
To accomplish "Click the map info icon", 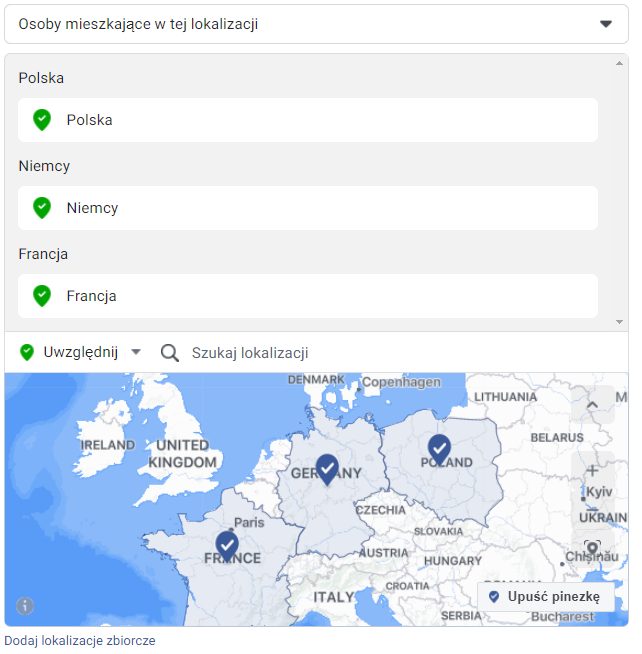I will click(25, 606).
